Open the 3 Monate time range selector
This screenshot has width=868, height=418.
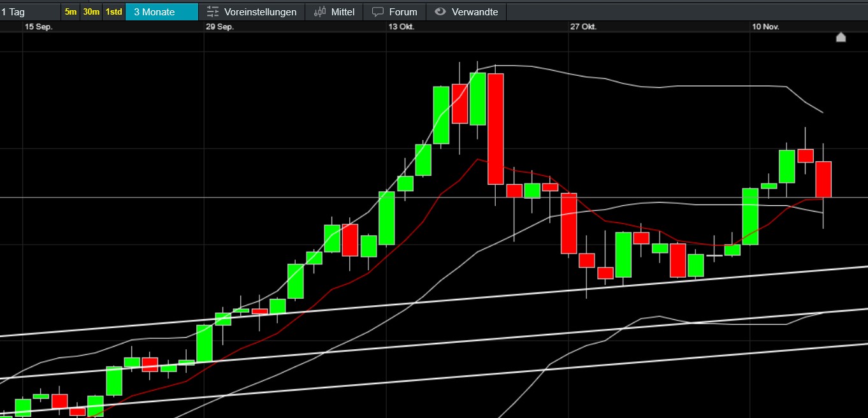point(161,12)
